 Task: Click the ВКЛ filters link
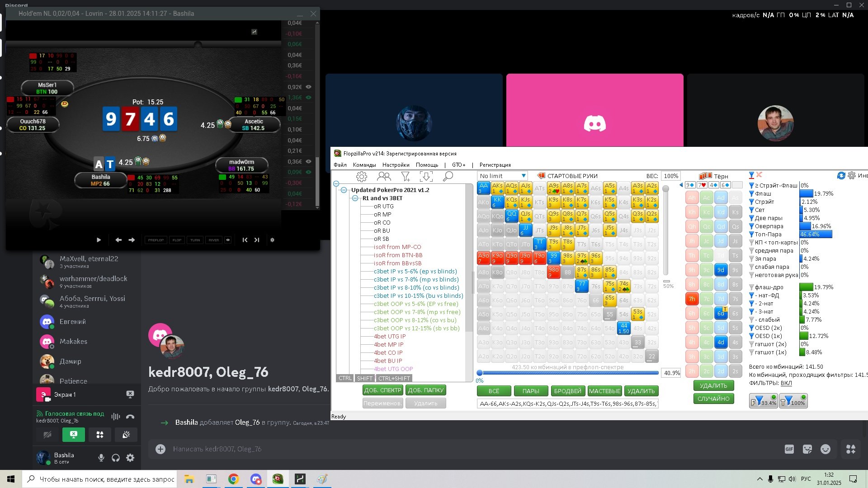coord(786,383)
